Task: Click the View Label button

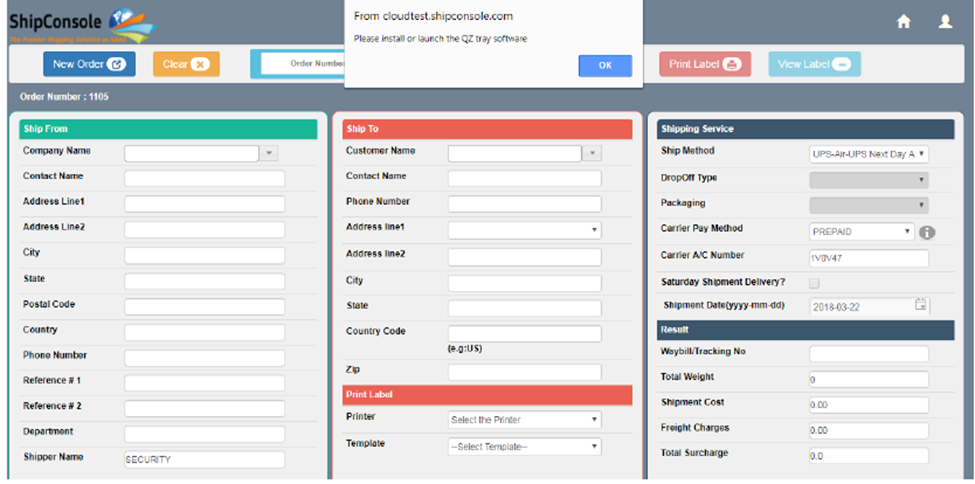Action: click(815, 64)
